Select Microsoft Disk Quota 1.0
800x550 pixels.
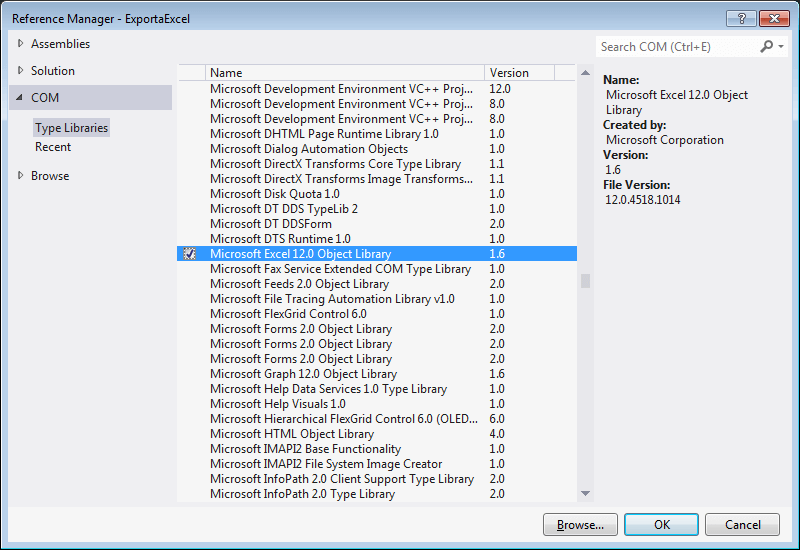click(x=377, y=194)
